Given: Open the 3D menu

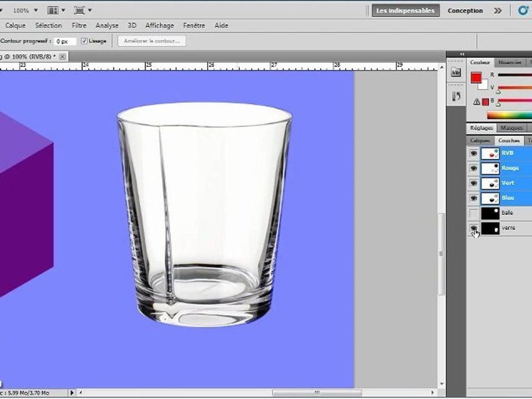Looking at the screenshot, I should coord(132,25).
